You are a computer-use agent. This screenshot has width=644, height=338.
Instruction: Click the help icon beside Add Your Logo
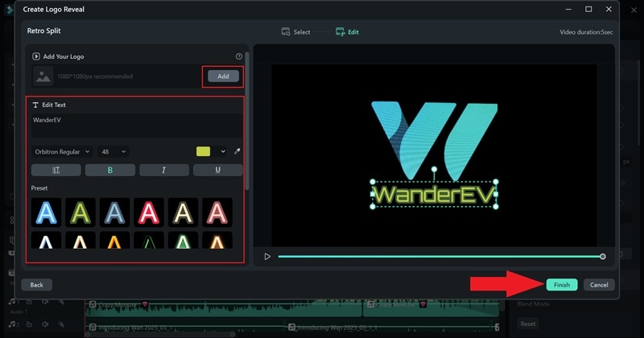238,56
